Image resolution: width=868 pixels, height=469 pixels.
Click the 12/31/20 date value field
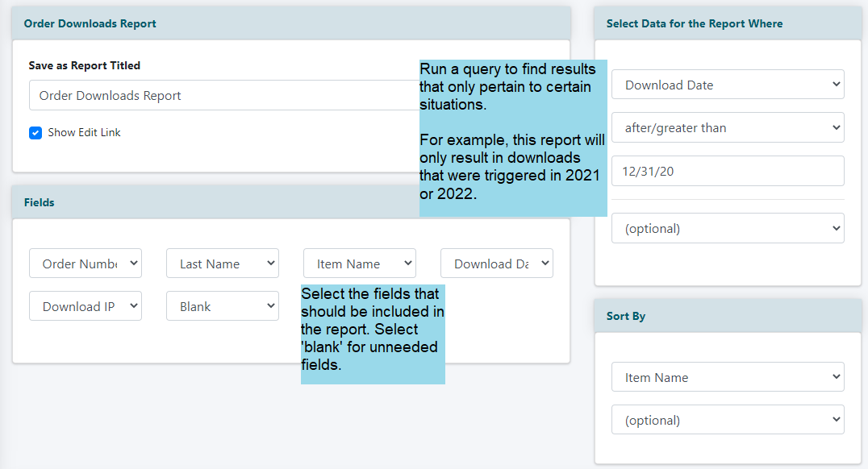click(728, 171)
